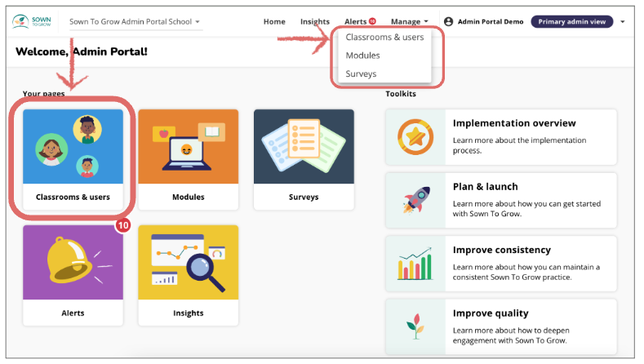Open the Modules card illustration

coord(188,147)
